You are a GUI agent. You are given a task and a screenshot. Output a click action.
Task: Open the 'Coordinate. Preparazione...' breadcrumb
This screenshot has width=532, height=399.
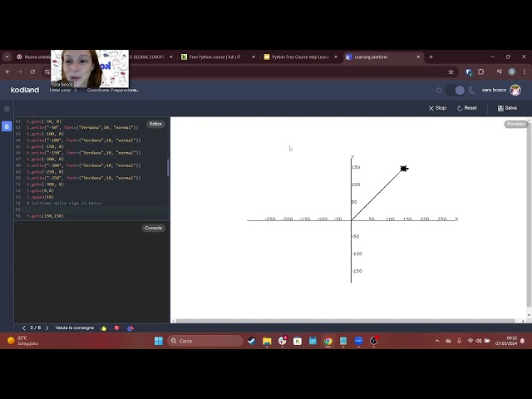point(113,90)
